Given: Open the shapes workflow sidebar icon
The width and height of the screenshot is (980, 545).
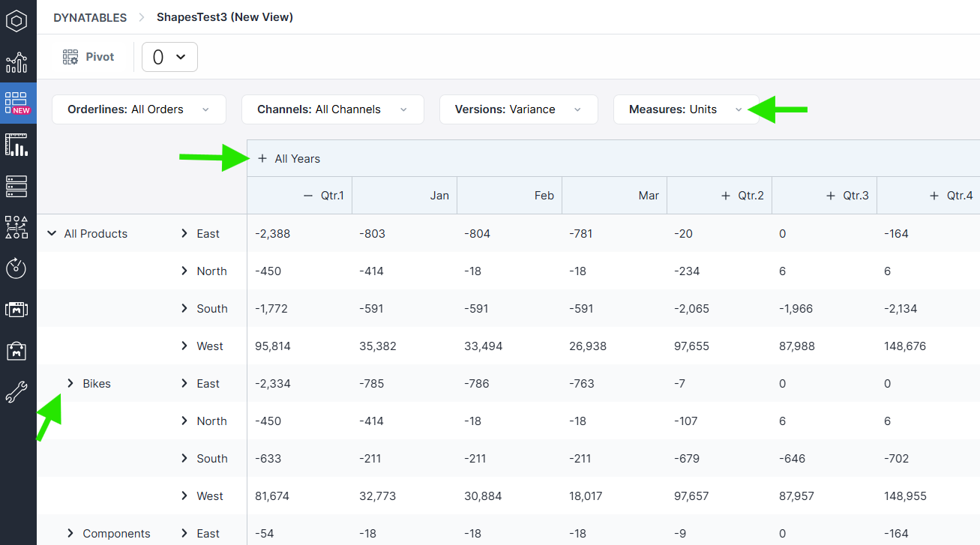Looking at the screenshot, I should click(17, 227).
